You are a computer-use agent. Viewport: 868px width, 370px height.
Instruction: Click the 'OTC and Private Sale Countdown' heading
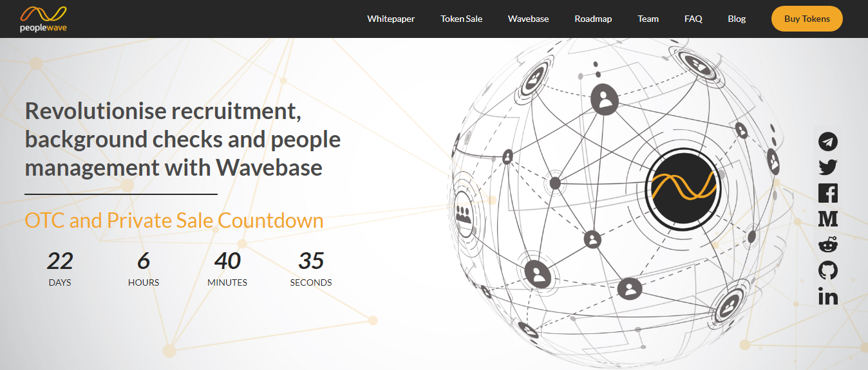coord(174,220)
